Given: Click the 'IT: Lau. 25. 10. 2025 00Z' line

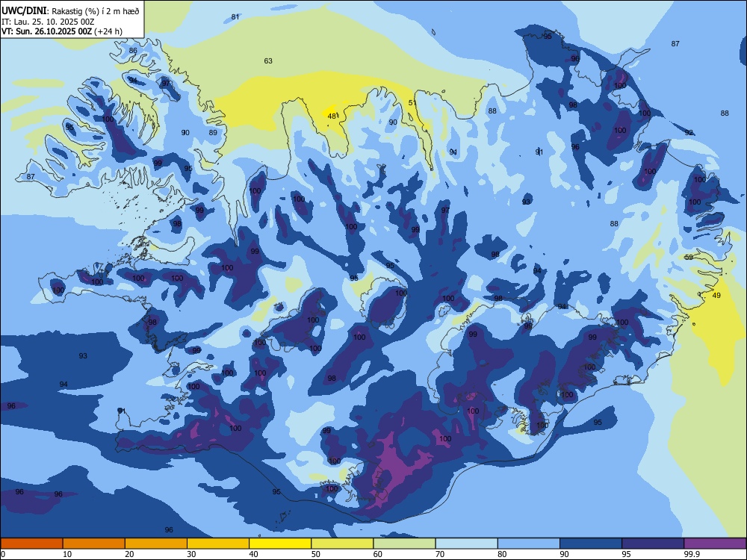Looking at the screenshot, I should [x=48, y=22].
